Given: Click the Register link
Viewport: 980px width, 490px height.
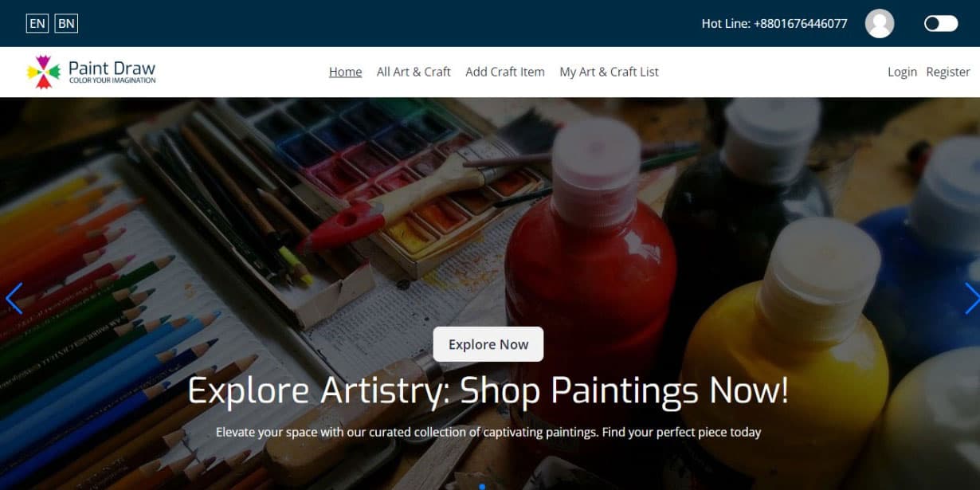Looking at the screenshot, I should point(948,72).
